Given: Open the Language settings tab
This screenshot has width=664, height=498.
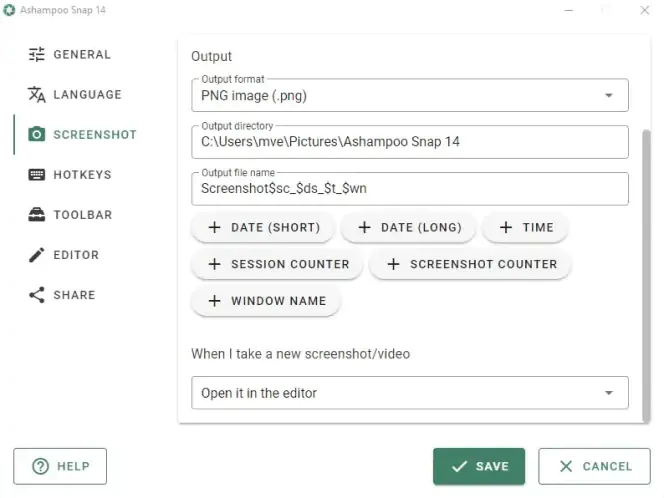Looking at the screenshot, I should coord(87,95).
